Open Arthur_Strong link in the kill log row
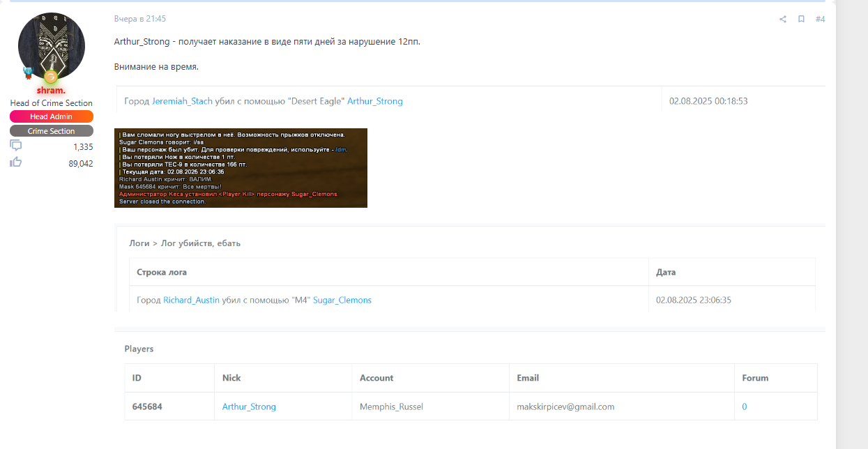Screen dimensions: 868x449 pyautogui.click(x=374, y=101)
